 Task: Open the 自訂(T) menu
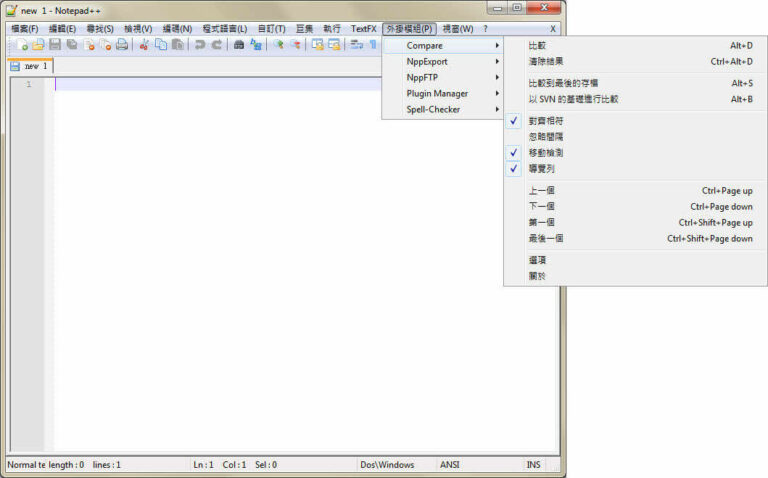coord(271,29)
